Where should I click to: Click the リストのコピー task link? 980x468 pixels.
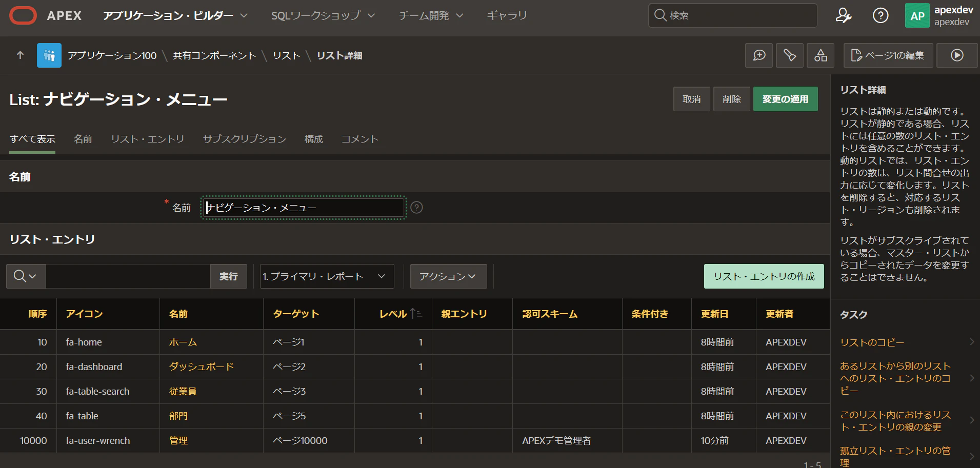pyautogui.click(x=872, y=342)
